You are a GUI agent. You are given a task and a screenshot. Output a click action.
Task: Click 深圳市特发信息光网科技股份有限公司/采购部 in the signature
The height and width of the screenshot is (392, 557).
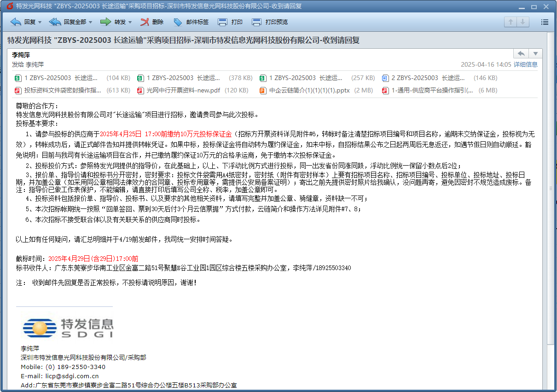(83, 357)
